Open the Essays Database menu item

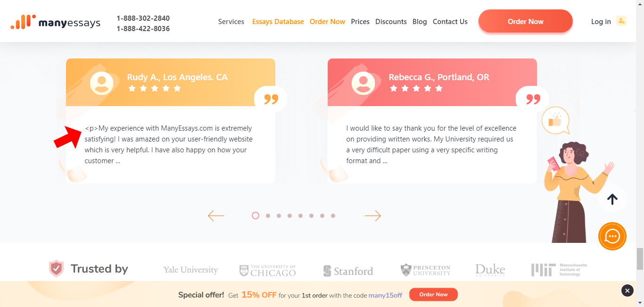coord(278,22)
